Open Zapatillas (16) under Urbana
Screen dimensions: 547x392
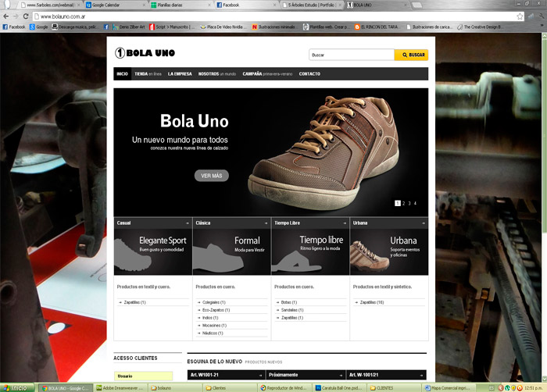pos(372,302)
